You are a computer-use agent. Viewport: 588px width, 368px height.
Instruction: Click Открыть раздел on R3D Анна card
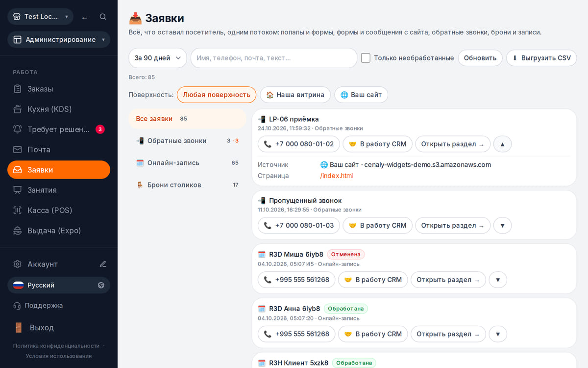coord(448,334)
